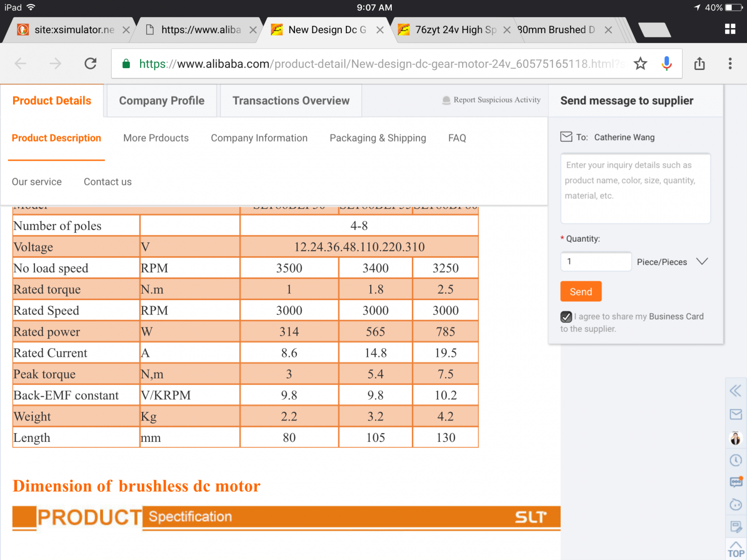
Task: Jump to Contact us section
Action: tap(108, 182)
